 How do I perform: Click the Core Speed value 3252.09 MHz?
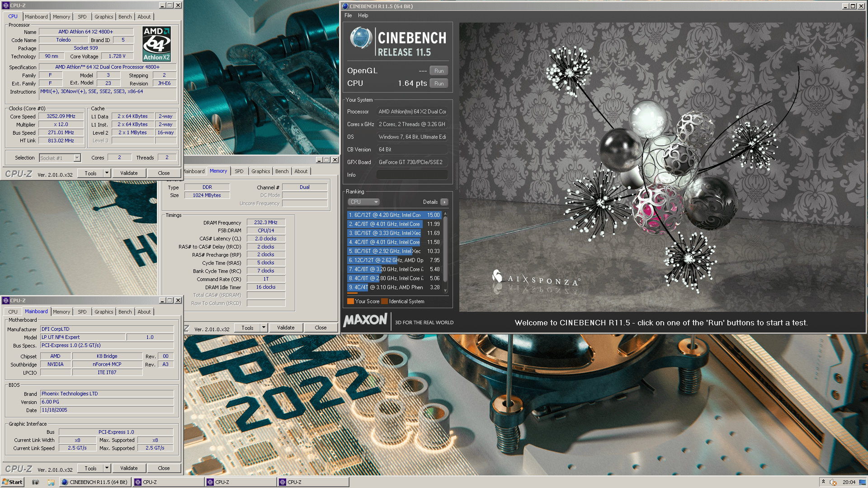(61, 116)
